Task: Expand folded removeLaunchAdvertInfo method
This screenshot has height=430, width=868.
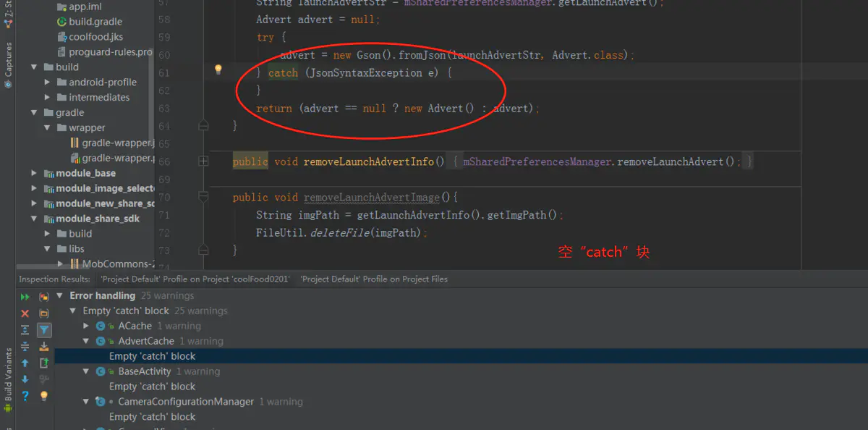Action: click(203, 161)
